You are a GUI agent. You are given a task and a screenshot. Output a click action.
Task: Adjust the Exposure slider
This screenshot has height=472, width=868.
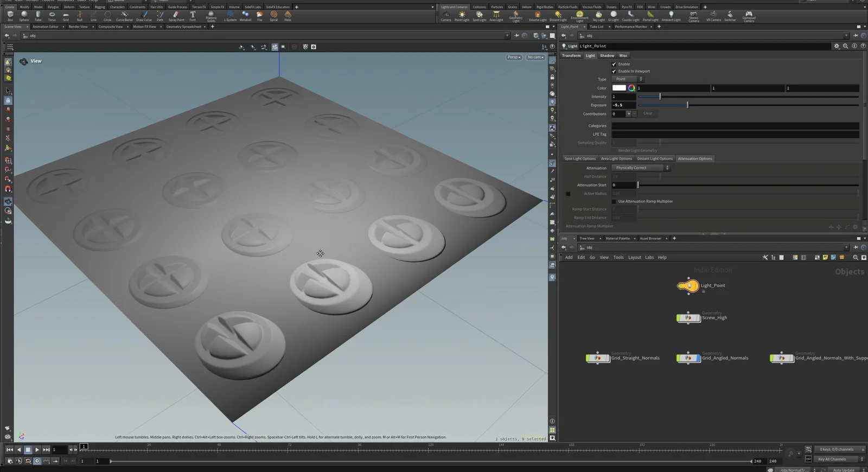(748, 105)
